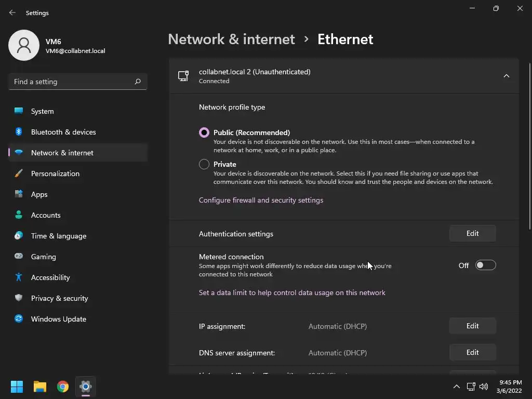
Task: Open Configure firewall and security settings link
Action: point(261,200)
